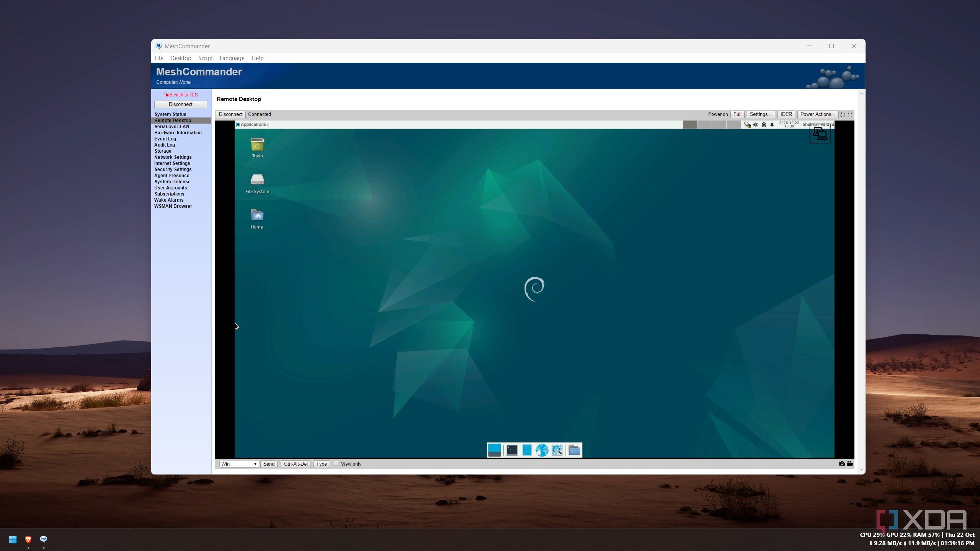Open the folder icon in remote dock

[574, 450]
